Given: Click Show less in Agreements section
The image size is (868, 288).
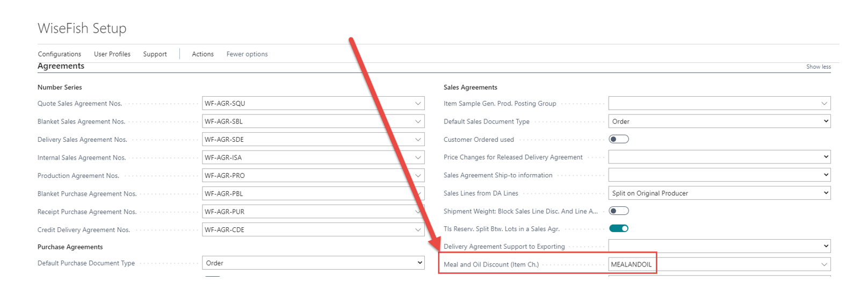Looking at the screenshot, I should [x=818, y=67].
